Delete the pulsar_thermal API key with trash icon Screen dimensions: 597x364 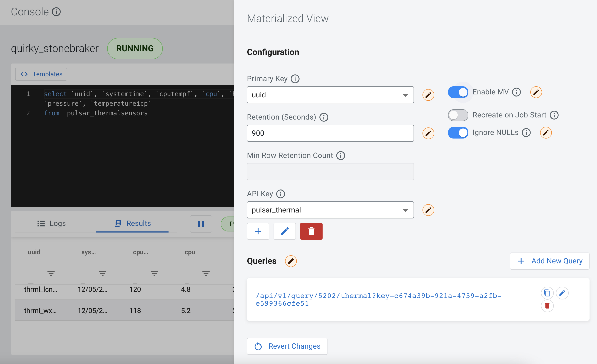311,231
